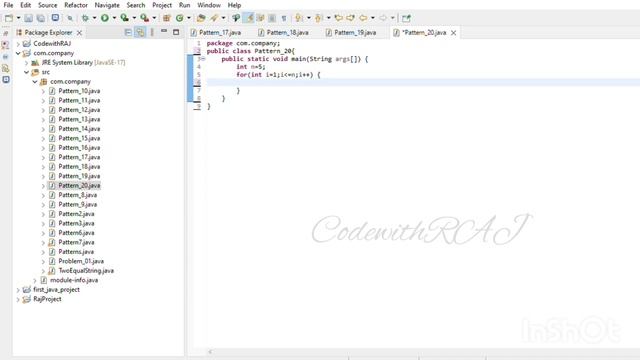The height and width of the screenshot is (360, 640).
Task: Close the Pattern_20.java editor tab
Action: pos(453,33)
